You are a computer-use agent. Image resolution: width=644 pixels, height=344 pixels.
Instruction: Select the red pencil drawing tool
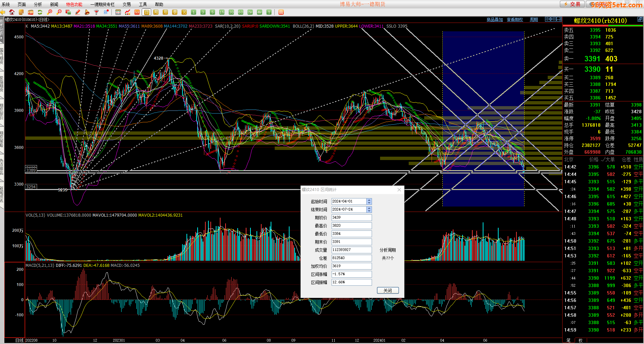[78, 12]
